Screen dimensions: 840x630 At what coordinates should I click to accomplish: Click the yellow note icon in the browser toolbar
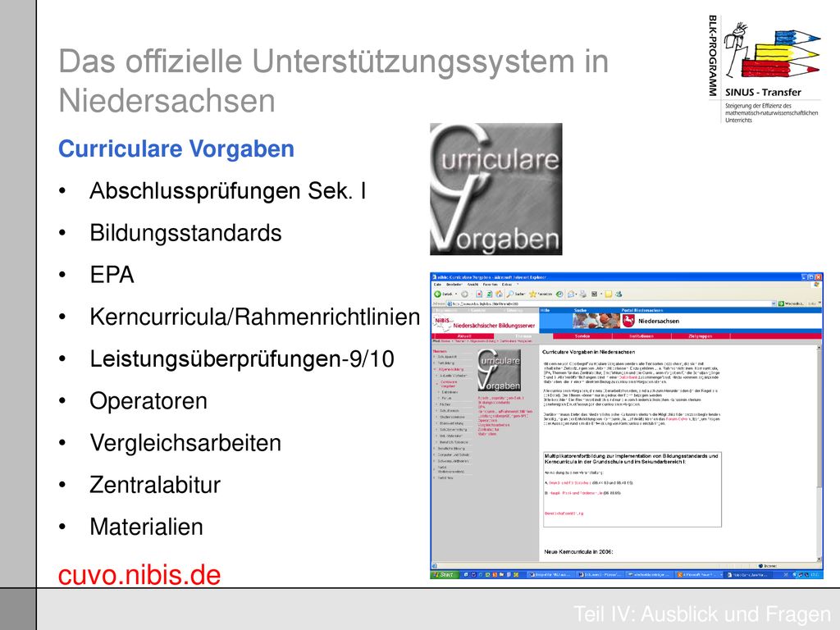pyautogui.click(x=609, y=294)
